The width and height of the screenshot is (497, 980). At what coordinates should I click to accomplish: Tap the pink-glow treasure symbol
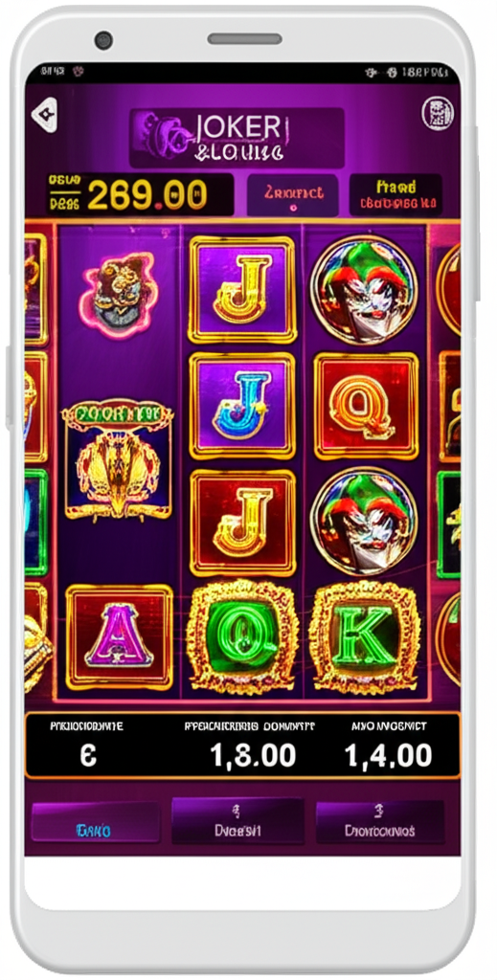coord(118,295)
